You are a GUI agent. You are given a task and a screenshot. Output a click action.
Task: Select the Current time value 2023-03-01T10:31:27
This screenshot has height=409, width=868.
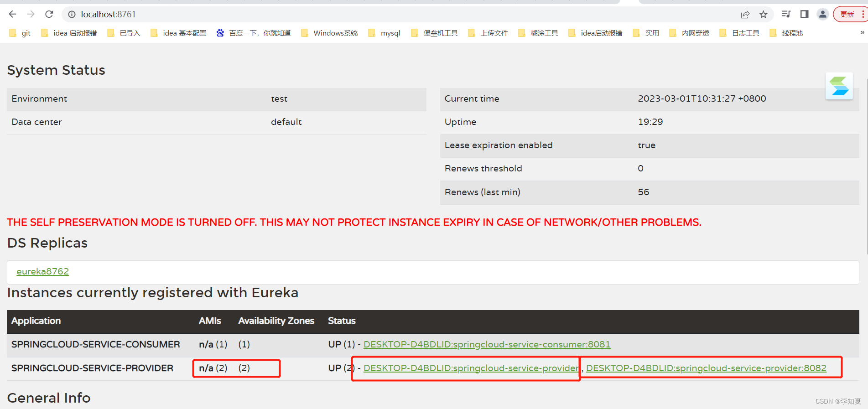[702, 98]
